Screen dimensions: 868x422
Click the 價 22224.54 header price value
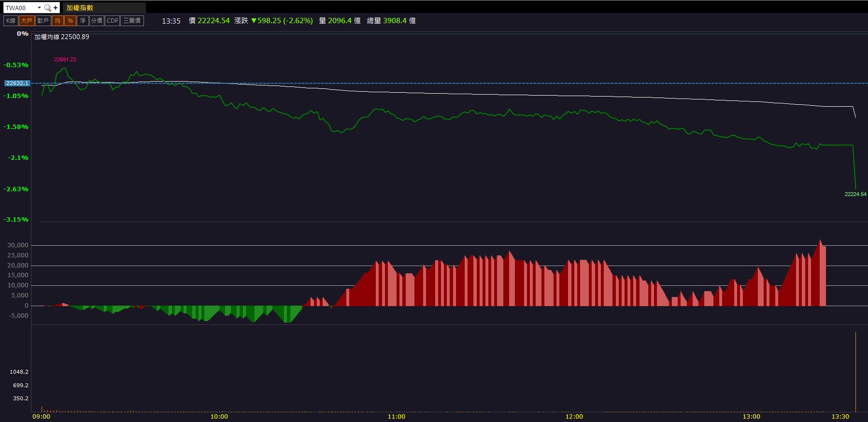point(209,21)
